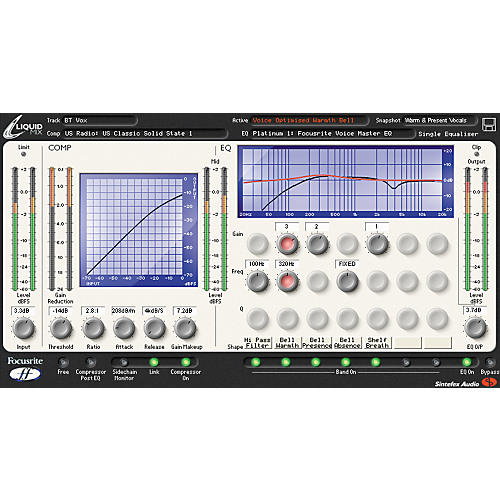Click the Threshold -14dB value field
This screenshot has height=500, width=500.
pyautogui.click(x=60, y=311)
